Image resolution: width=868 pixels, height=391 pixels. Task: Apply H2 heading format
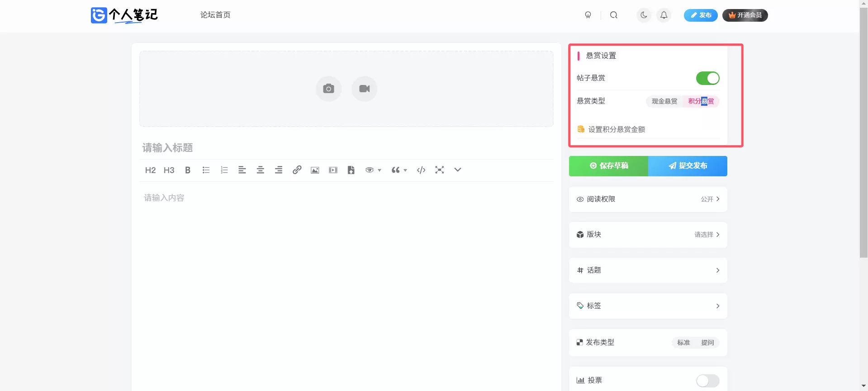(150, 170)
